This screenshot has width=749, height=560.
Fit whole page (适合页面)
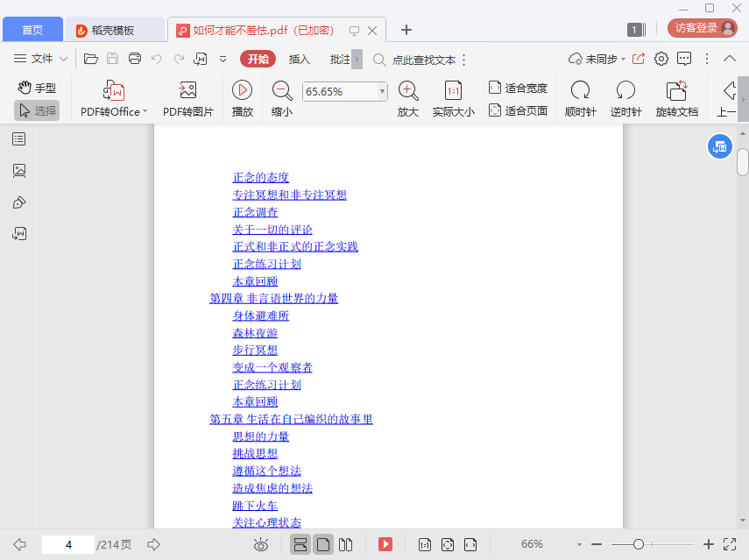point(518,110)
